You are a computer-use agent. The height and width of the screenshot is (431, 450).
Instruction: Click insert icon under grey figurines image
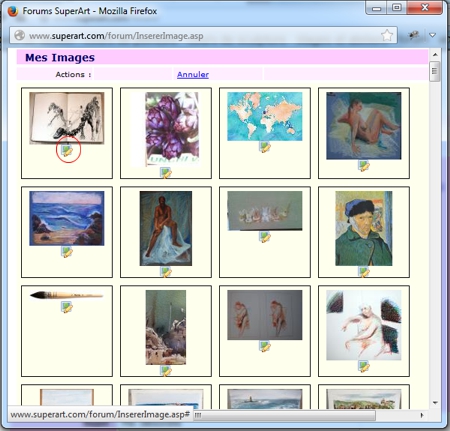265,237
